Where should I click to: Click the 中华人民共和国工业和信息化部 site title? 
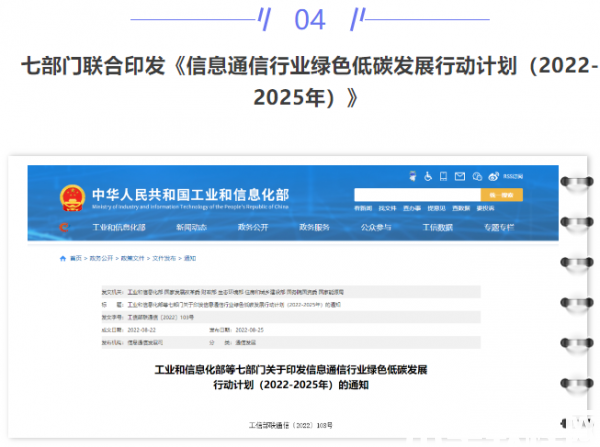pyautogui.click(x=191, y=195)
